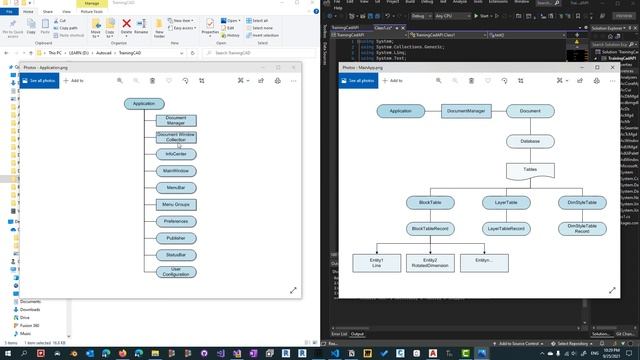Open Easy access dropdown in Explorer ribbon
Image resolution: width=640 pixels, height=360 pixels.
tap(182, 28)
